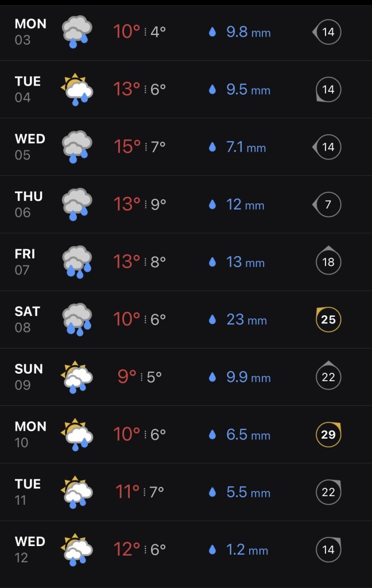Tap the 5.5 mm rainfall on Tuesday 11
Screen dimensions: 372x588
point(248,492)
